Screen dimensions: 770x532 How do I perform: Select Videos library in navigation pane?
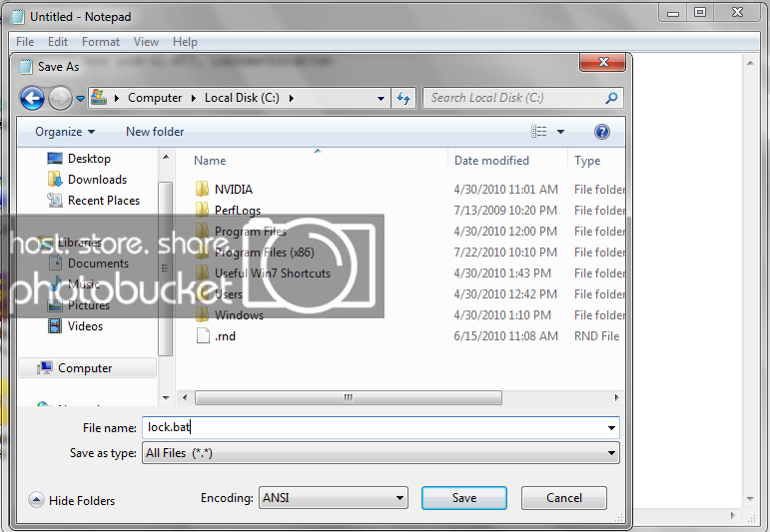(x=85, y=326)
